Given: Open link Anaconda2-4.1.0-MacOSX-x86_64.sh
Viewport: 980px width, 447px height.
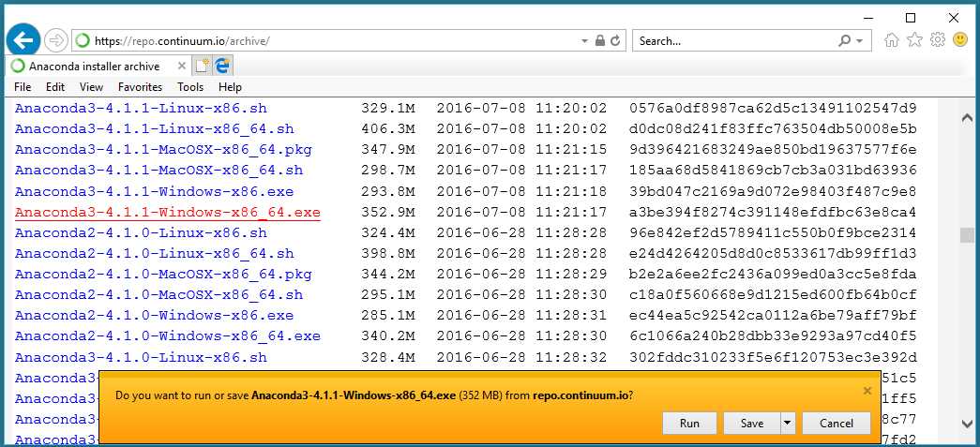Looking at the screenshot, I should (158, 294).
